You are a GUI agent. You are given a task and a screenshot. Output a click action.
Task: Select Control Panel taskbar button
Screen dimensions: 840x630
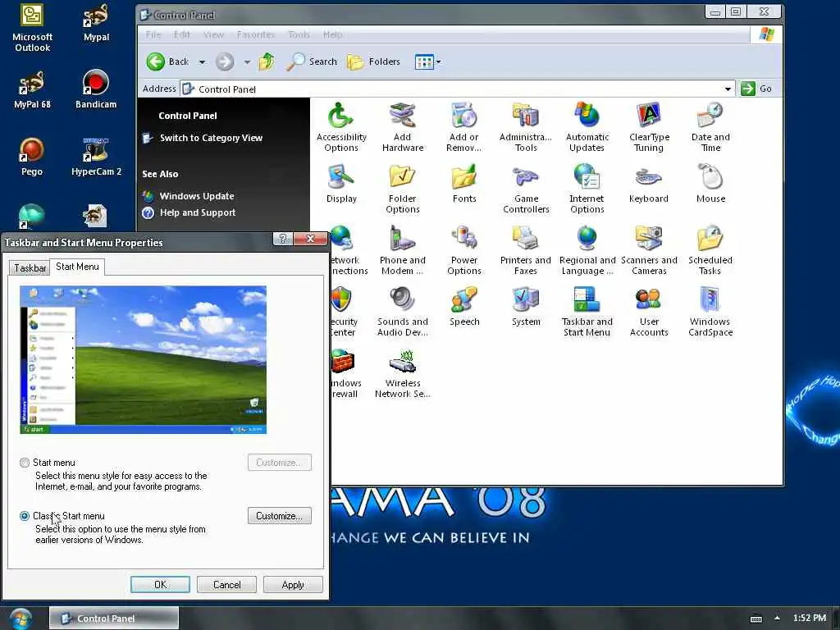pos(114,619)
